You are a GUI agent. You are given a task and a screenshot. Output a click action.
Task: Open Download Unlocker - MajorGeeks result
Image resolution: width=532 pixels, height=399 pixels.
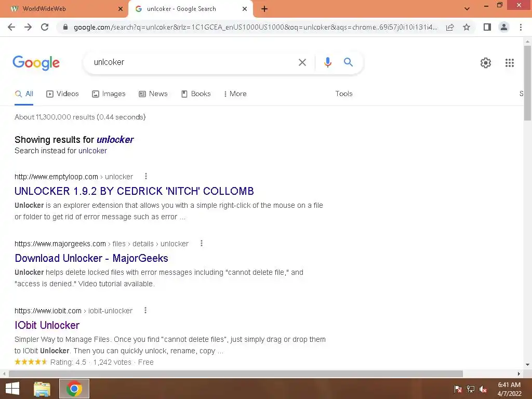click(x=91, y=258)
